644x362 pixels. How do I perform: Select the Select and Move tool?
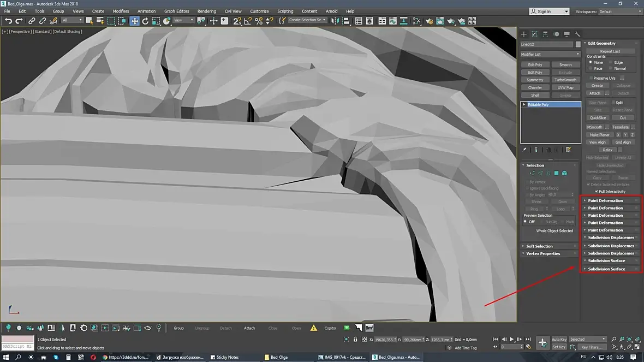(x=134, y=21)
